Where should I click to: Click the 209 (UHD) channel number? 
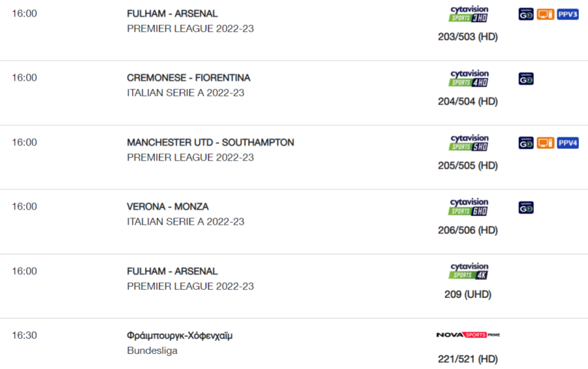(468, 295)
